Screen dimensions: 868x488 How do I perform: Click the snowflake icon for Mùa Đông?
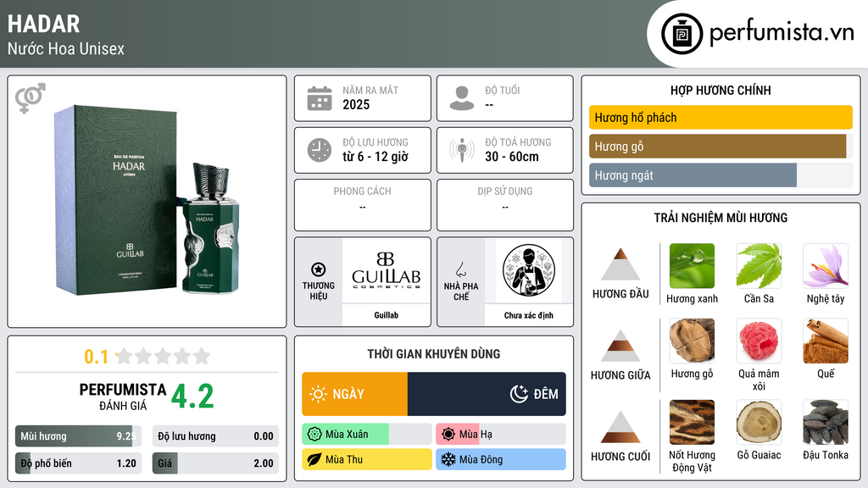click(448, 459)
